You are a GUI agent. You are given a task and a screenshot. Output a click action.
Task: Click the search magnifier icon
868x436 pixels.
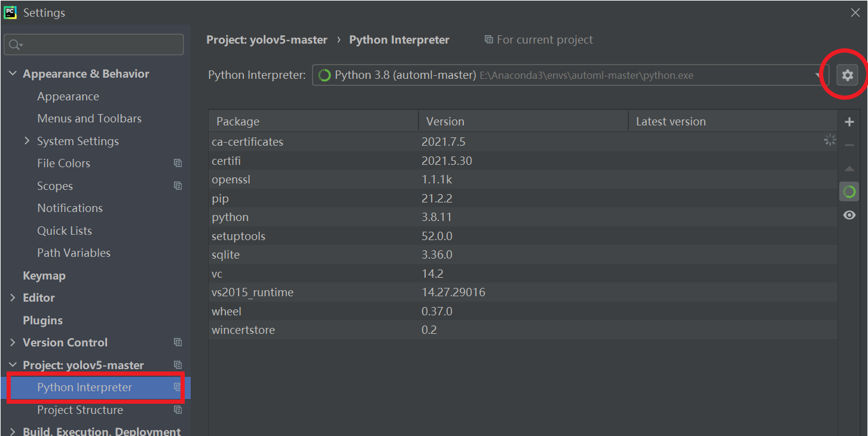(14, 44)
